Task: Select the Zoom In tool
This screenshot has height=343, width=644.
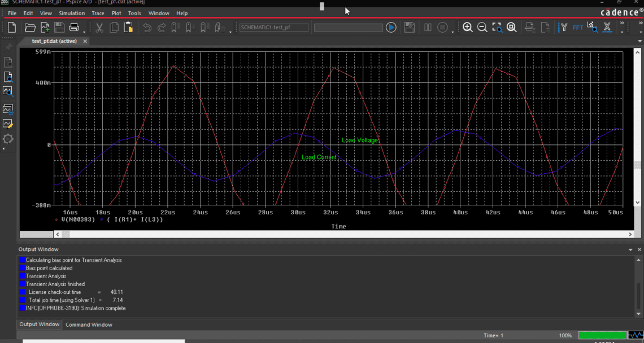Action: [x=468, y=27]
